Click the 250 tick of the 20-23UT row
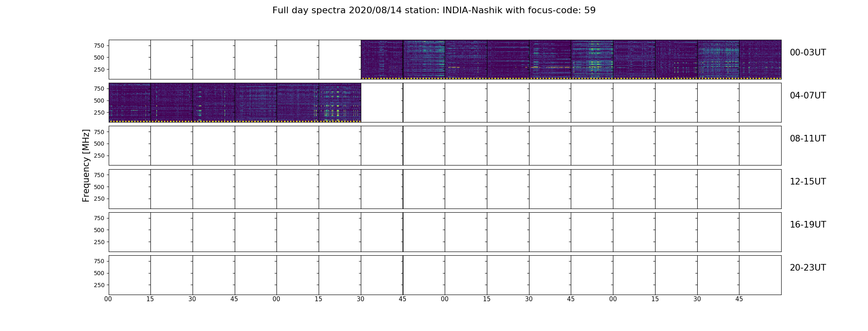 coord(99,285)
